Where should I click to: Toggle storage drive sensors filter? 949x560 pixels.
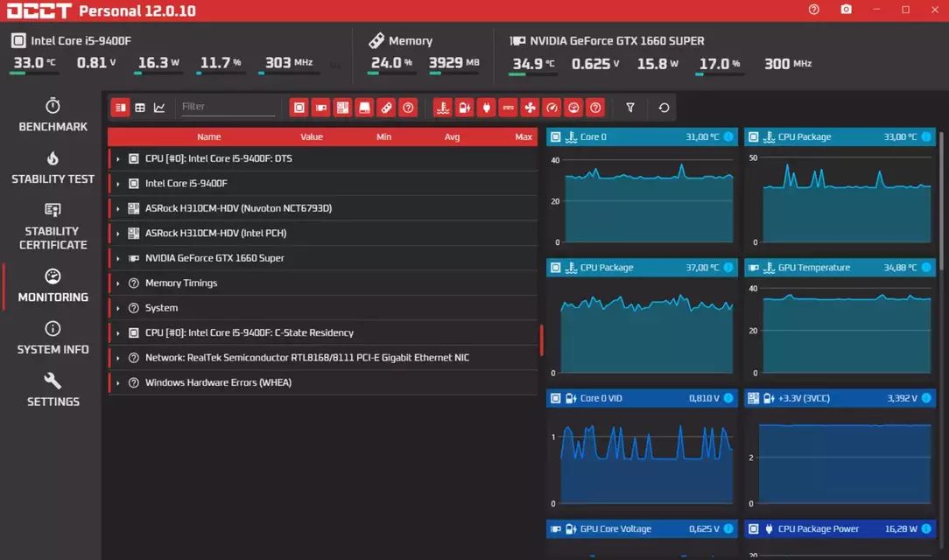click(364, 108)
